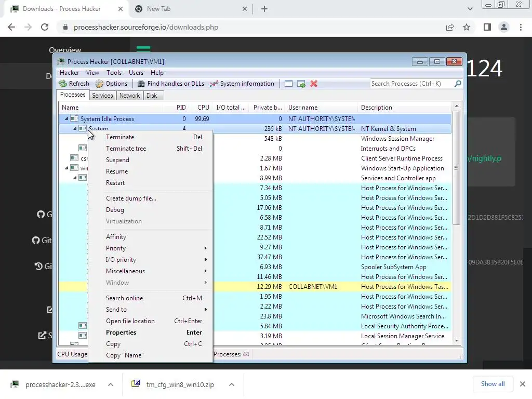
Task: Reload the browser page
Action: point(45,27)
